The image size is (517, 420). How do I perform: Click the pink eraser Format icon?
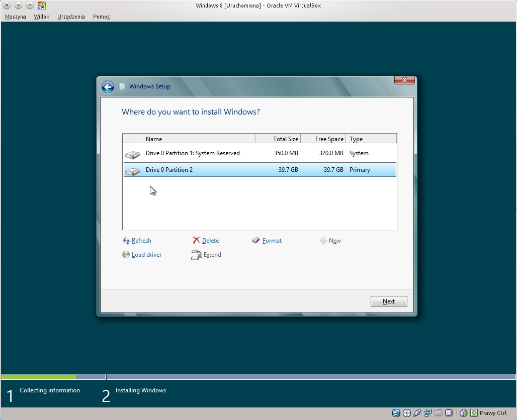[x=256, y=241]
